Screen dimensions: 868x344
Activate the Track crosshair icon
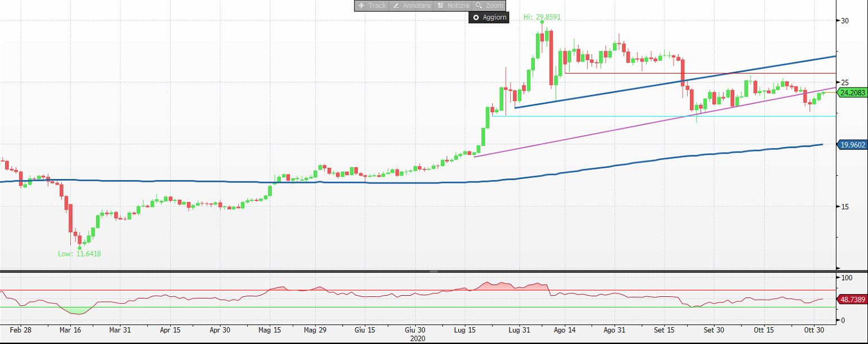coord(361,6)
